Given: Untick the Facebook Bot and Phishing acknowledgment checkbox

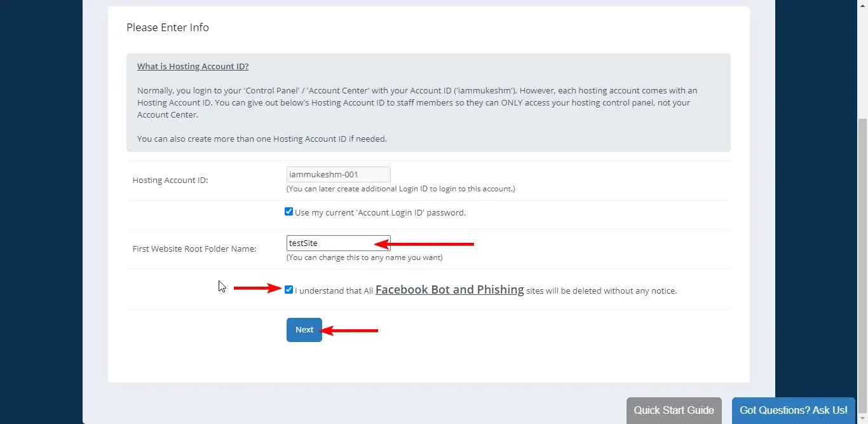Looking at the screenshot, I should [289, 289].
